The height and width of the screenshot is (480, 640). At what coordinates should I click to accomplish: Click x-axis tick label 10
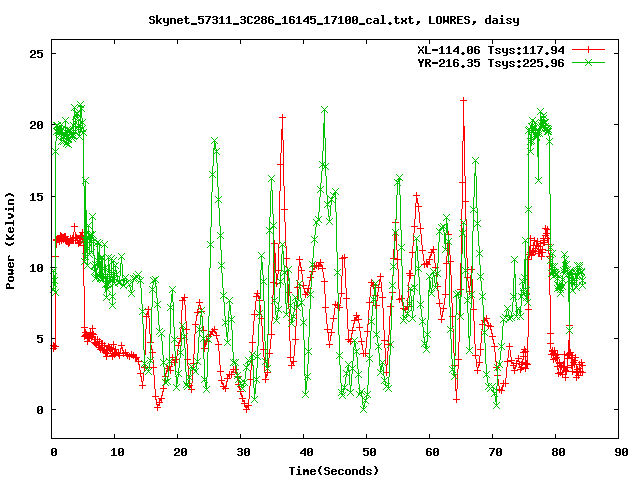click(117, 452)
